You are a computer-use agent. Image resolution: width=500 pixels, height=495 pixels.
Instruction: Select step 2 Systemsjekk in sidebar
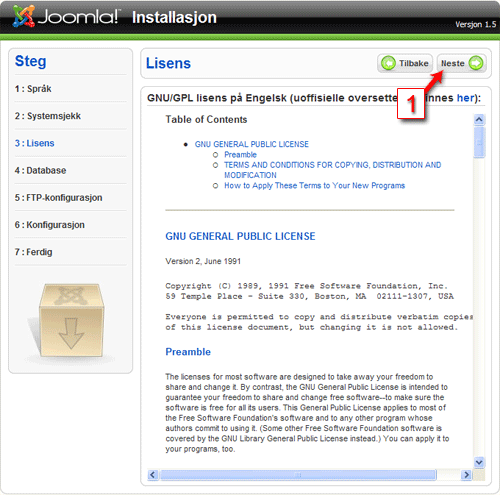48,116
